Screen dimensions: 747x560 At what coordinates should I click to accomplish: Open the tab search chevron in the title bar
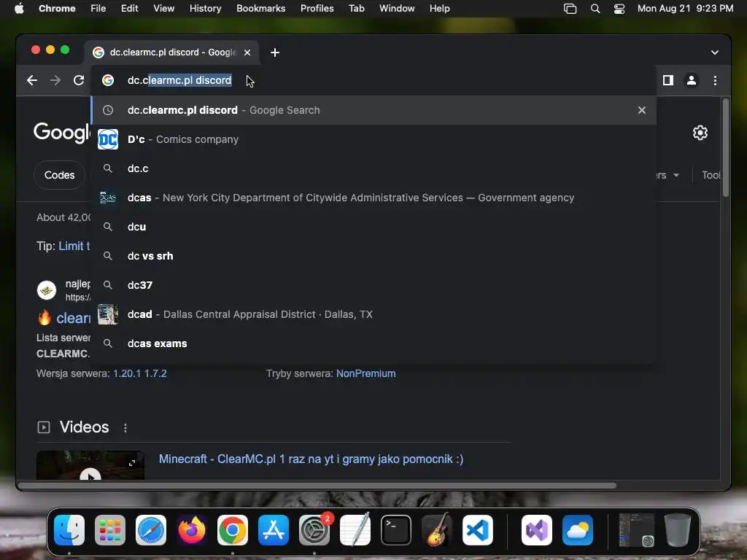coord(715,52)
